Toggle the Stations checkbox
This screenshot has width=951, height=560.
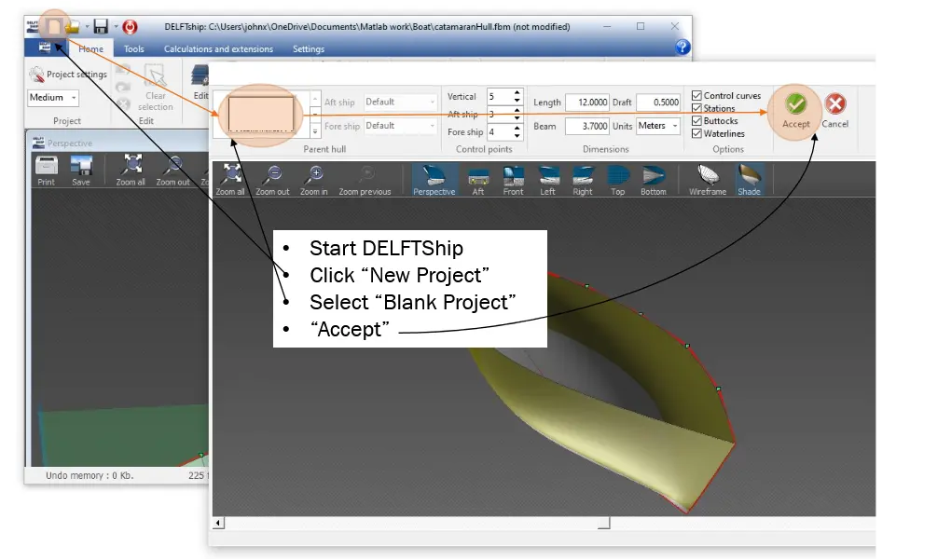pos(696,108)
